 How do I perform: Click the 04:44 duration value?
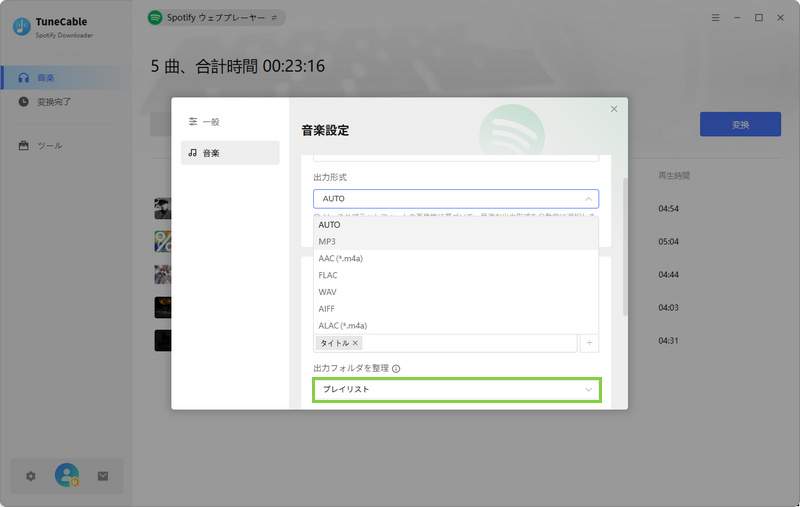click(x=668, y=275)
